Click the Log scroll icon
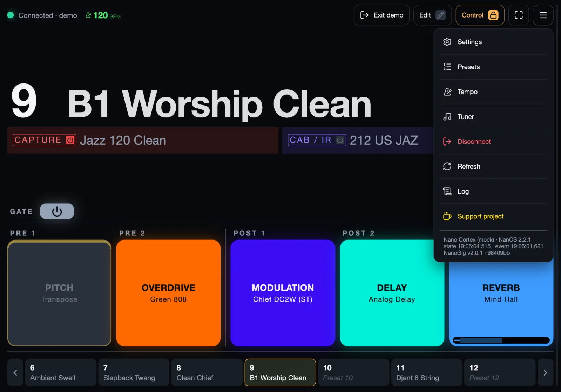This screenshot has width=561, height=392. point(447,191)
